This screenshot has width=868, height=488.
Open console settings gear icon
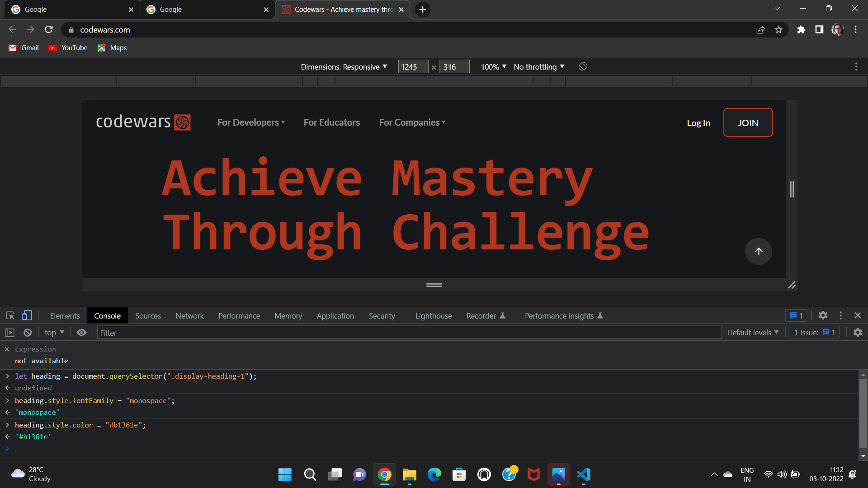pyautogui.click(x=858, y=333)
